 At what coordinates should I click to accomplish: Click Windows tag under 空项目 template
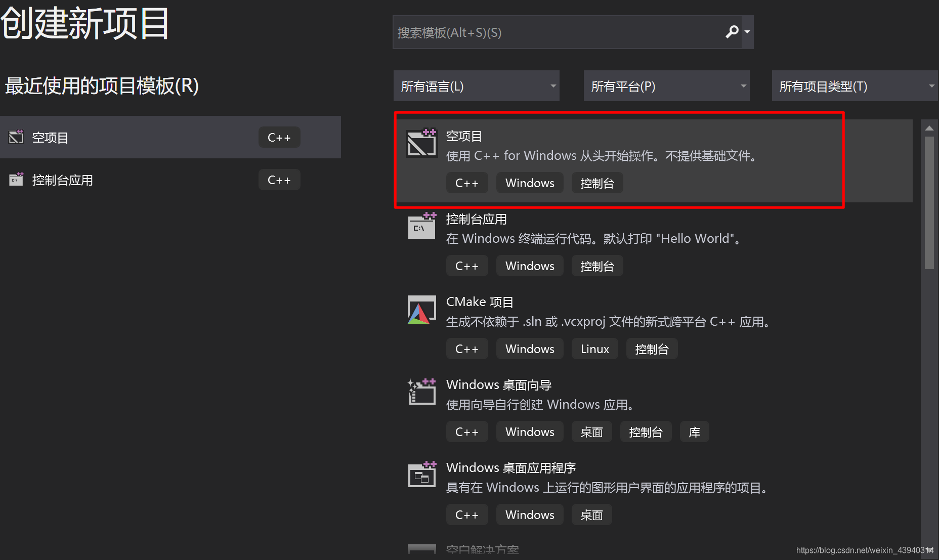(x=530, y=183)
